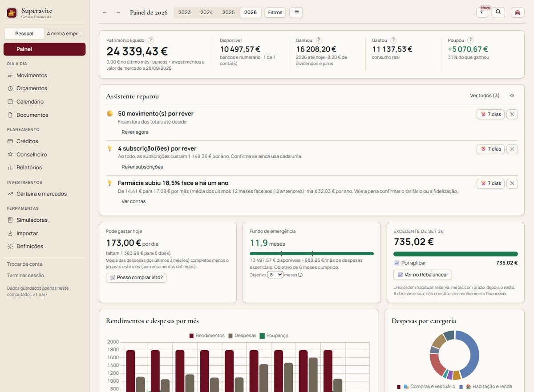Open the emergency fund Objetivo months dropdown
The image size is (534, 392).
click(x=275, y=275)
